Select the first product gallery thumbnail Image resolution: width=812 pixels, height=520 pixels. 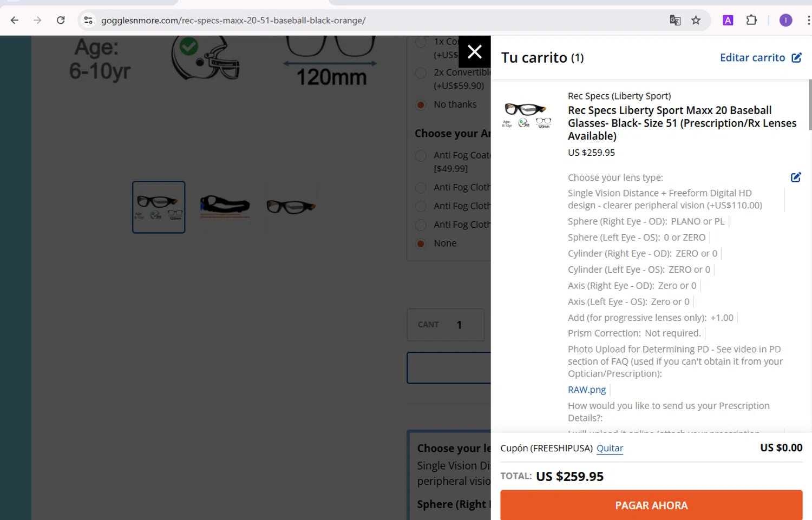pos(159,207)
